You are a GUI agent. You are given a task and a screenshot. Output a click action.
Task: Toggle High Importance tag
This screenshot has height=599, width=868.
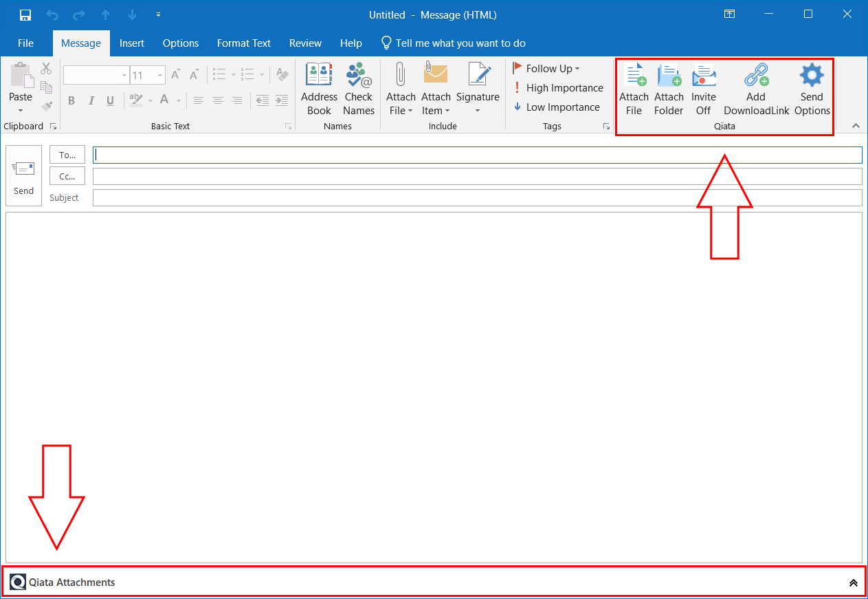tap(557, 88)
